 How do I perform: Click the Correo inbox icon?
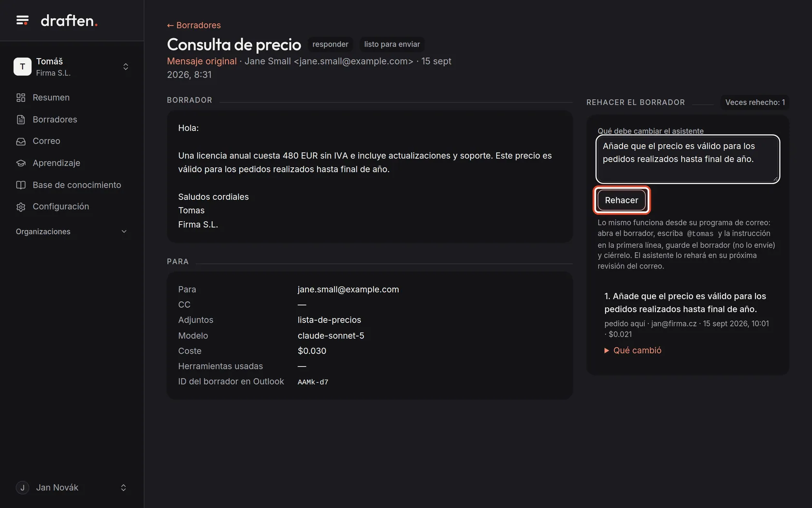[21, 141]
